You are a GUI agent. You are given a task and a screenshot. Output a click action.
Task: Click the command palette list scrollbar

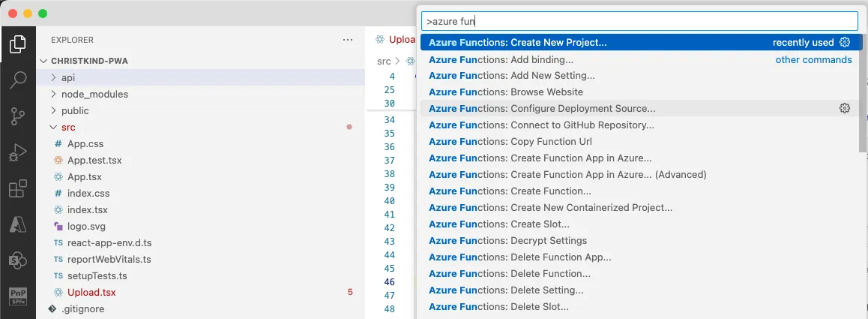(861, 92)
